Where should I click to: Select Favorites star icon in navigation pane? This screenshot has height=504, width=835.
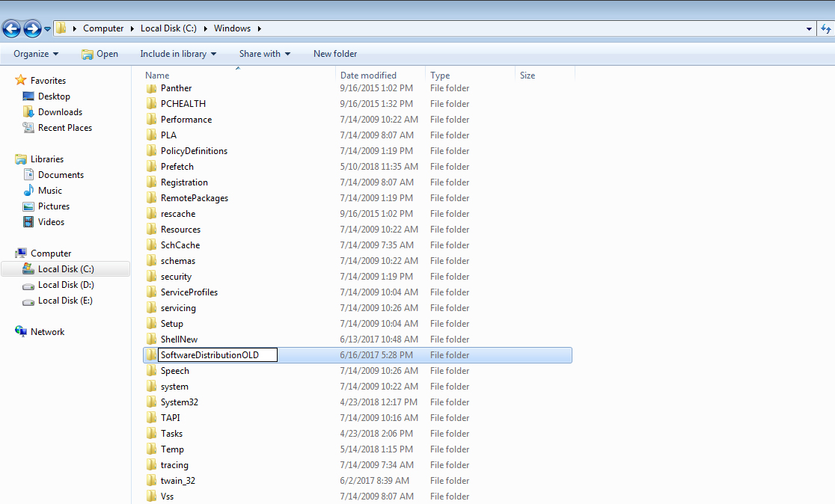click(x=21, y=80)
